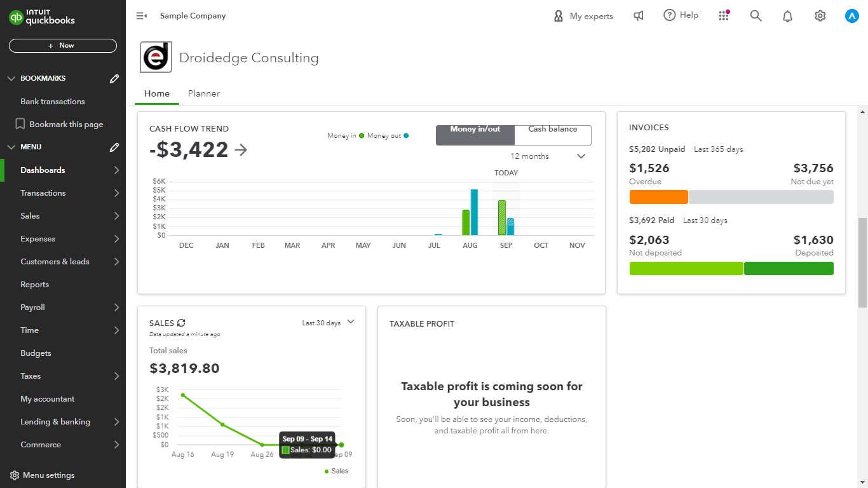Image resolution: width=868 pixels, height=488 pixels.
Task: Click the dark green deposited bar
Action: pos(789,268)
